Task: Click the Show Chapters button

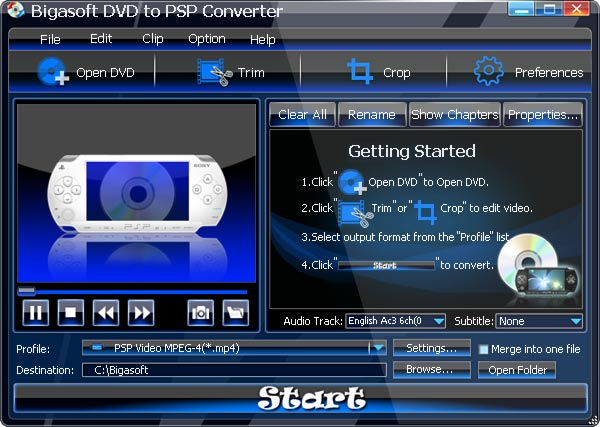Action: pyautogui.click(x=455, y=114)
